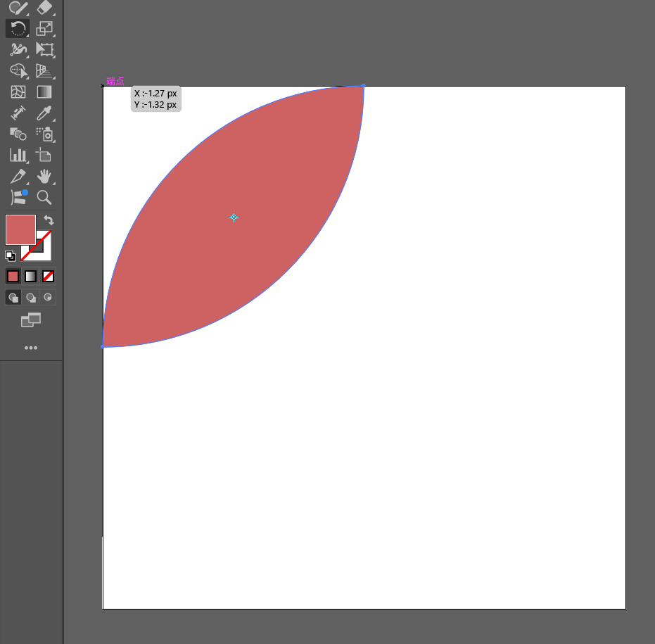Pick the Shape Builder tool
Screen dimensions: 655x644
pos(18,71)
